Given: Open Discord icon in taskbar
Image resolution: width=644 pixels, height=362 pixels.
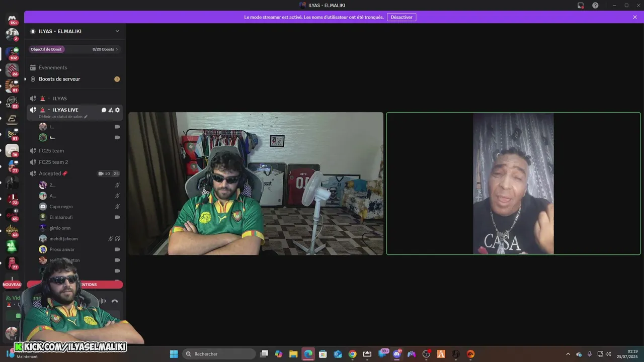Looking at the screenshot, I should coord(397,354).
